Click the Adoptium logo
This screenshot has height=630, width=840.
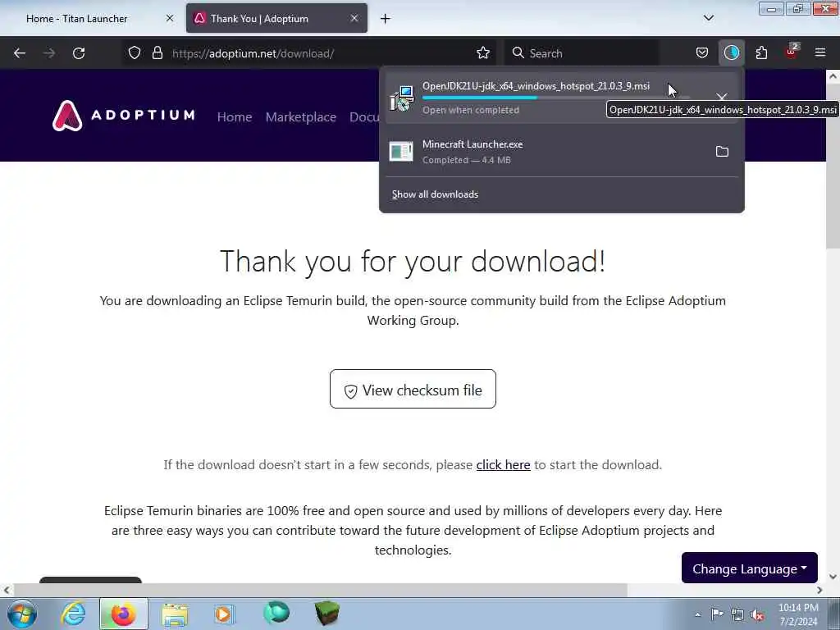click(124, 115)
